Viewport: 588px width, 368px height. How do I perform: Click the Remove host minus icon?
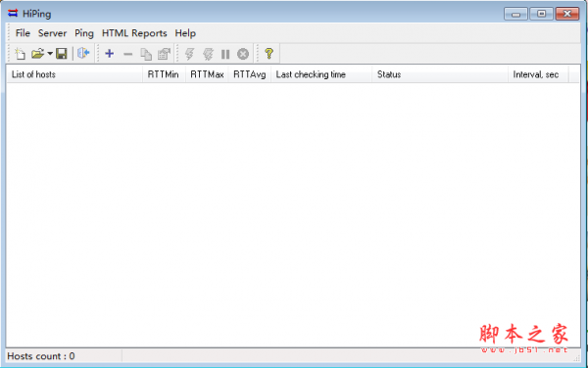pos(127,54)
